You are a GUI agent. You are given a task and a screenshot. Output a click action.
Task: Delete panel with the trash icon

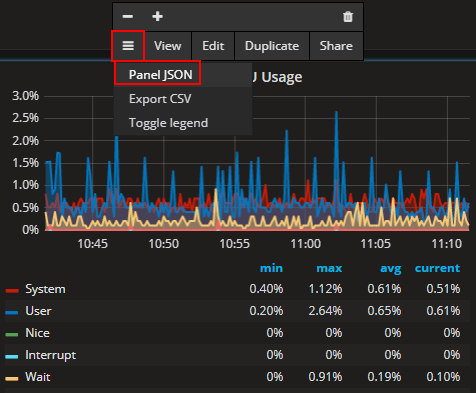(348, 16)
